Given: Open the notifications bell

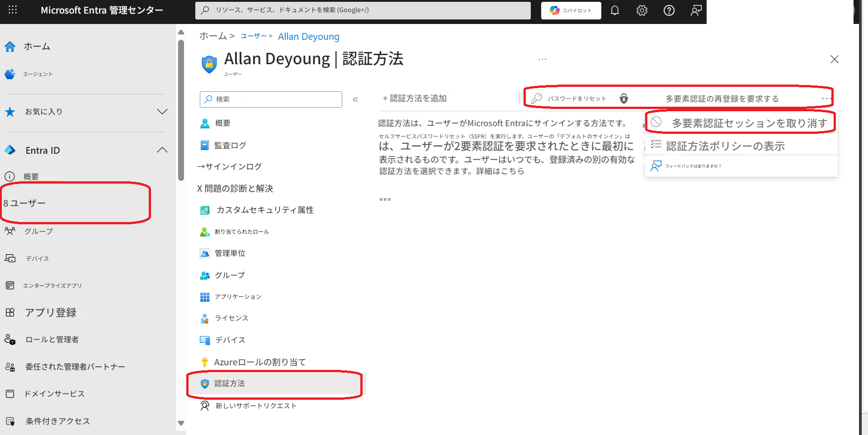Looking at the screenshot, I should 615,10.
